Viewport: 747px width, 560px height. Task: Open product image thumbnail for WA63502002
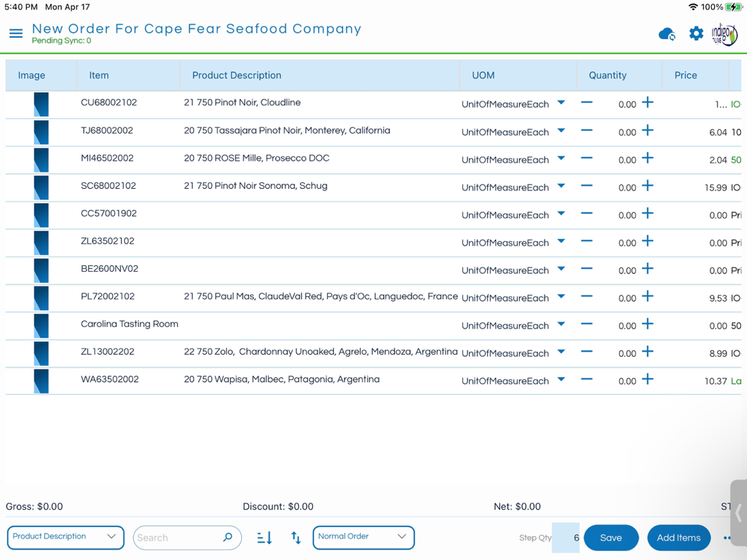click(x=41, y=381)
